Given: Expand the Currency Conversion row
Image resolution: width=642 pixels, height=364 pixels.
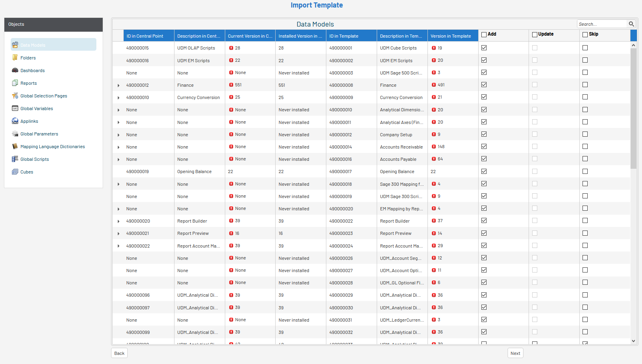Looking at the screenshot, I should click(119, 98).
